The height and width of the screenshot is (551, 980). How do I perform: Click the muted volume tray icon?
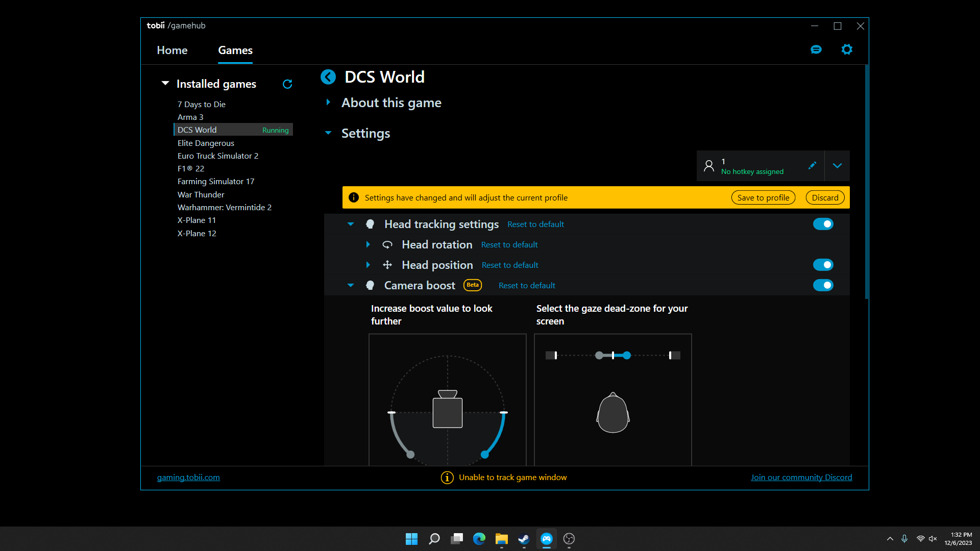coord(933,539)
